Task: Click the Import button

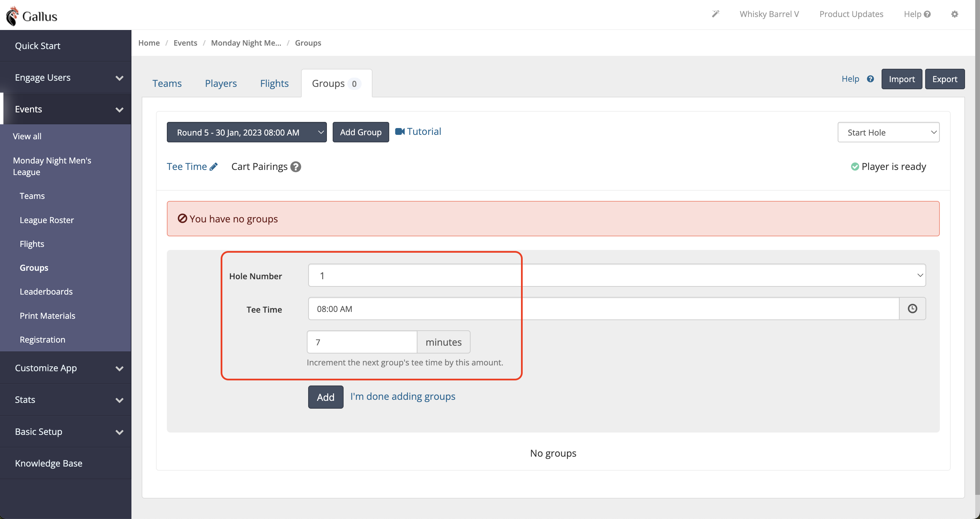Action: pyautogui.click(x=902, y=79)
